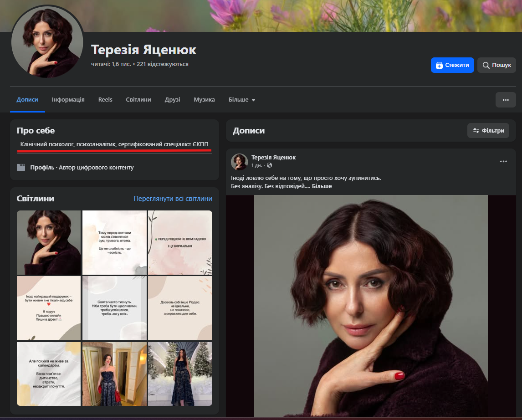Image resolution: width=522 pixels, height=420 pixels.
Task: Open Фільтри post filters
Action: point(488,131)
